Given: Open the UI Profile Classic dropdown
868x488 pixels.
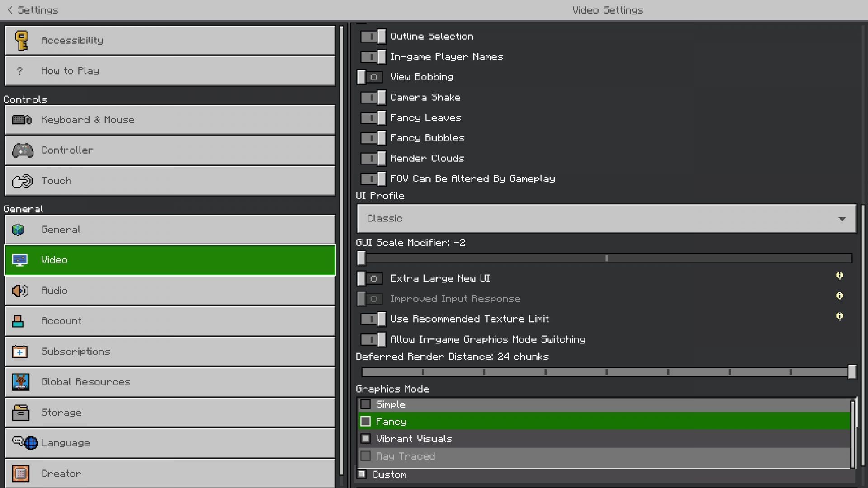Looking at the screenshot, I should coord(606,219).
